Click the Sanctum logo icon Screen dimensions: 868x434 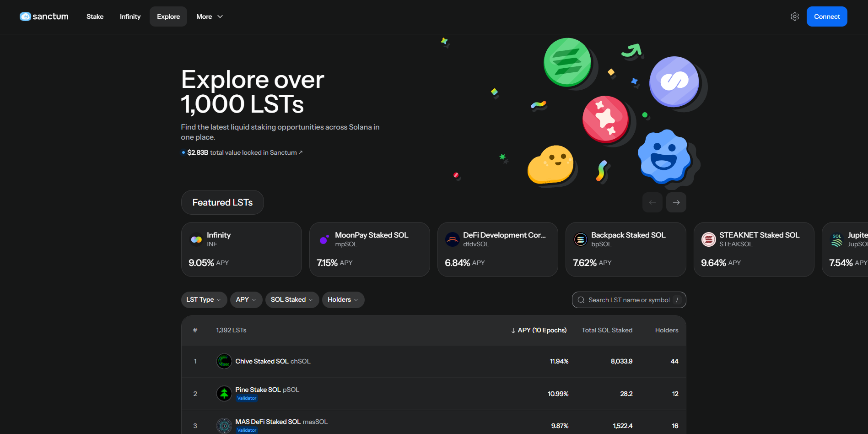tap(25, 16)
